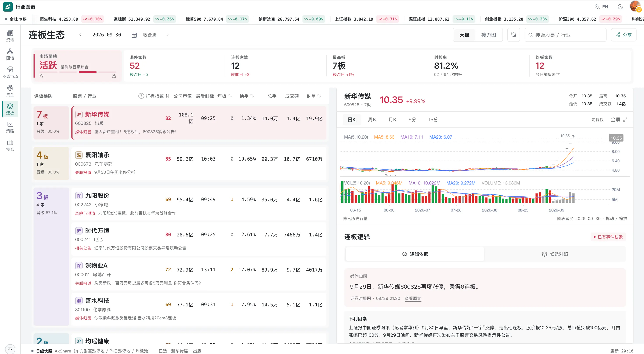
Task: Sort by 打板指数 column
Action: tap(157, 96)
